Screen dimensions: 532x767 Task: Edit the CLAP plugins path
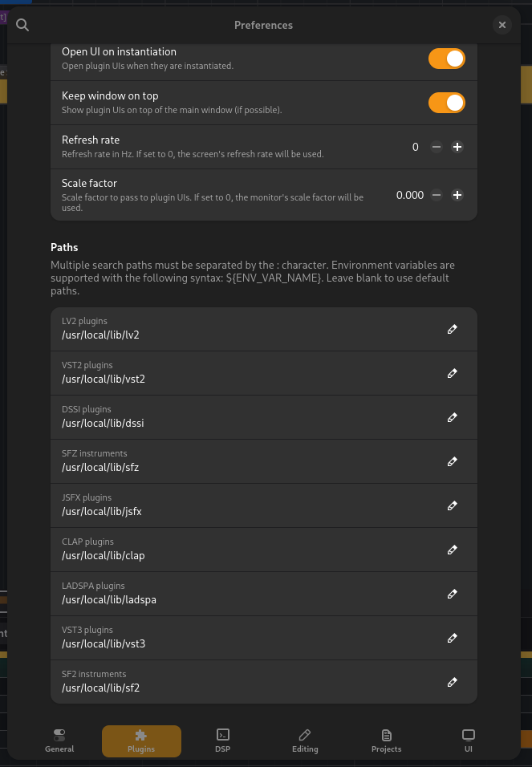[x=453, y=550]
